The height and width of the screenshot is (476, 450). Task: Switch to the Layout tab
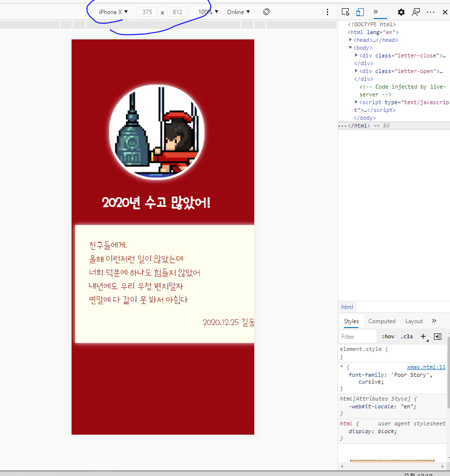click(414, 321)
